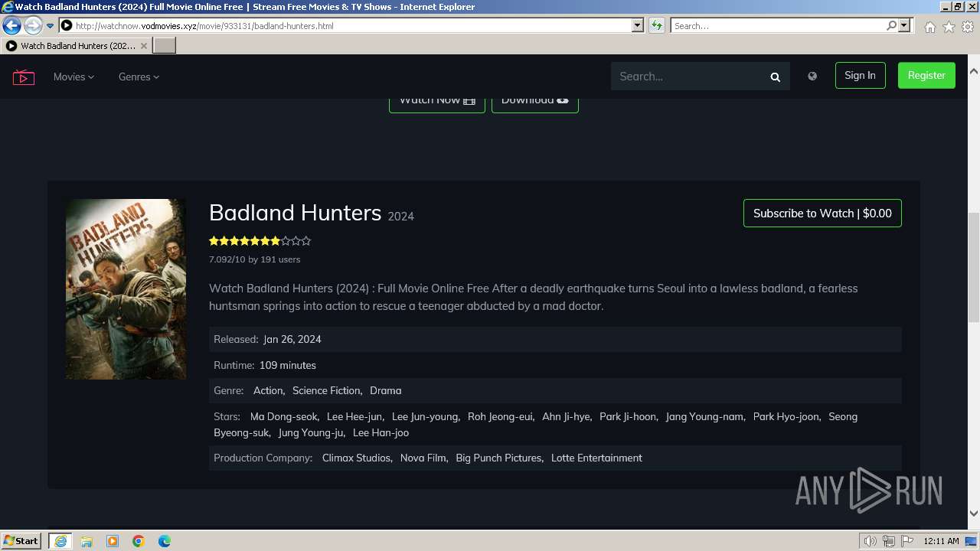Open a new blank tab
Screen dimensions: 980x551
point(165,46)
